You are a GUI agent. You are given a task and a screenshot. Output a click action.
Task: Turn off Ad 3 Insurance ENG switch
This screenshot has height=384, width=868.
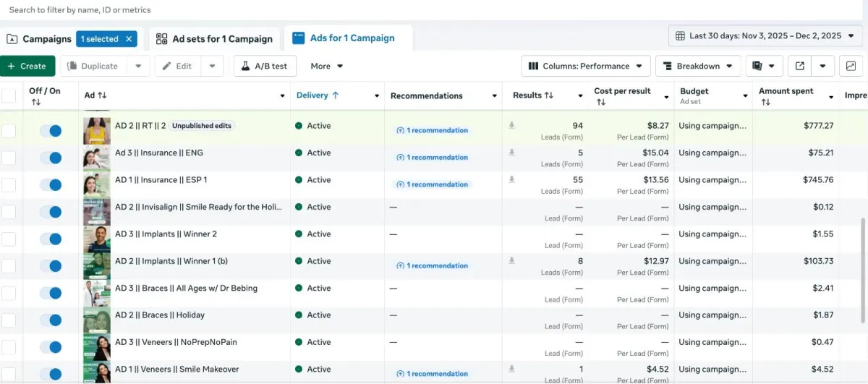(51, 158)
